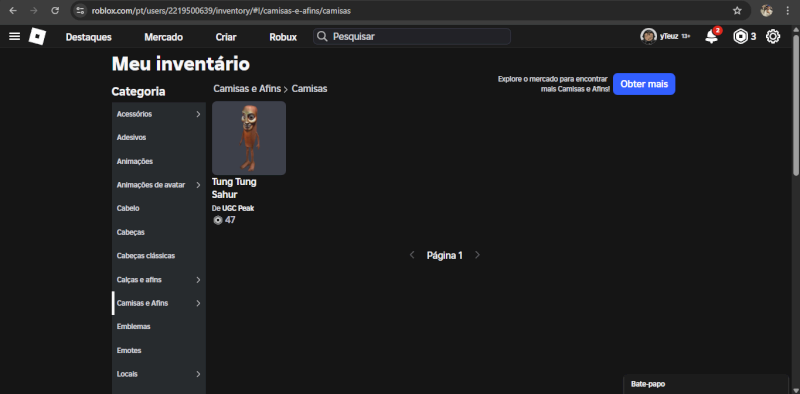
Task: Click the browser address bar URL
Action: pos(221,11)
